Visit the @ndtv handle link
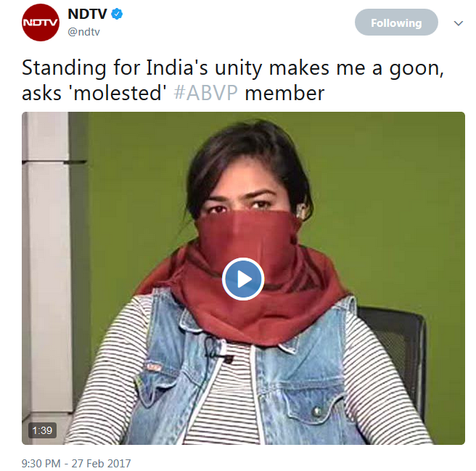Screen dimensions: 476x471 [83, 32]
